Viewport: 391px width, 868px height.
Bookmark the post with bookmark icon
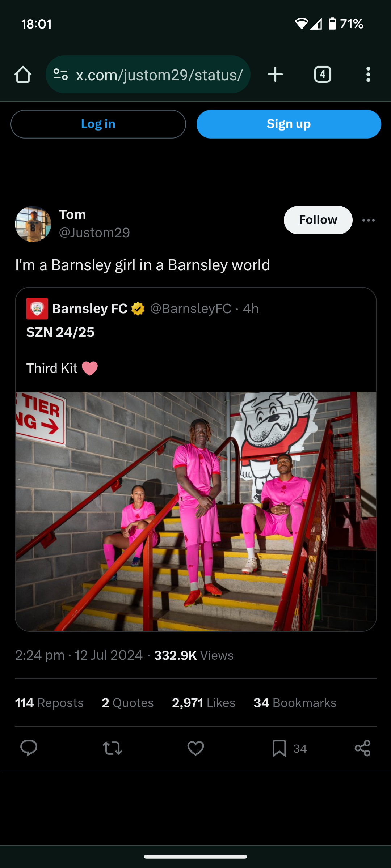[279, 748]
